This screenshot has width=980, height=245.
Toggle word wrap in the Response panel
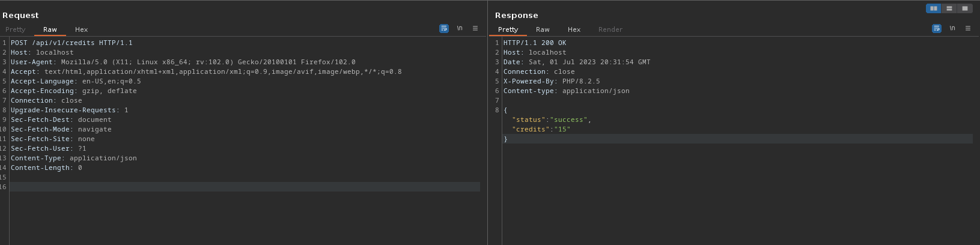point(937,28)
